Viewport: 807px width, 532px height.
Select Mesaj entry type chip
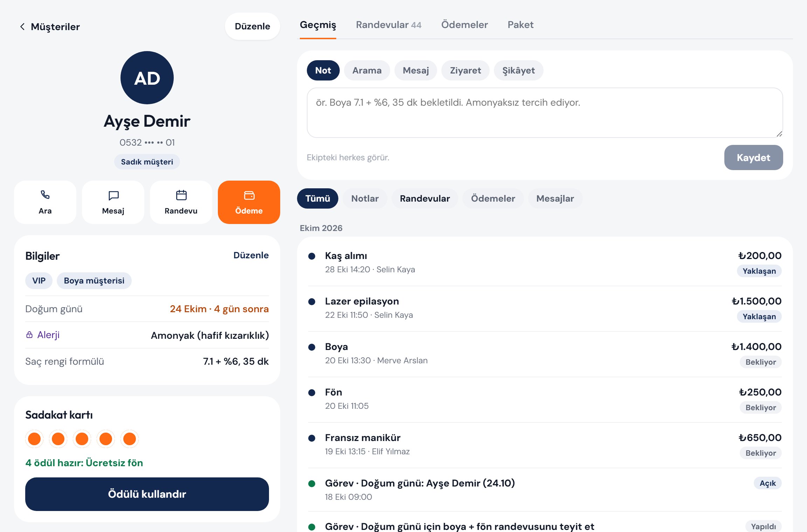point(416,70)
